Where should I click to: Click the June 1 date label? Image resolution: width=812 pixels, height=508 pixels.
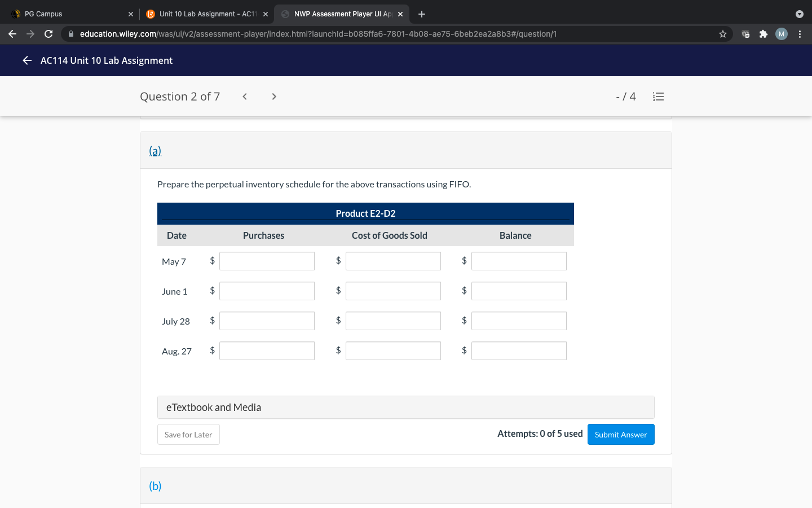click(174, 291)
